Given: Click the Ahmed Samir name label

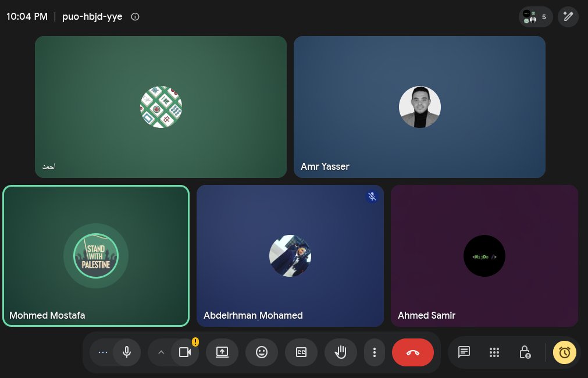Looking at the screenshot, I should point(427,315).
